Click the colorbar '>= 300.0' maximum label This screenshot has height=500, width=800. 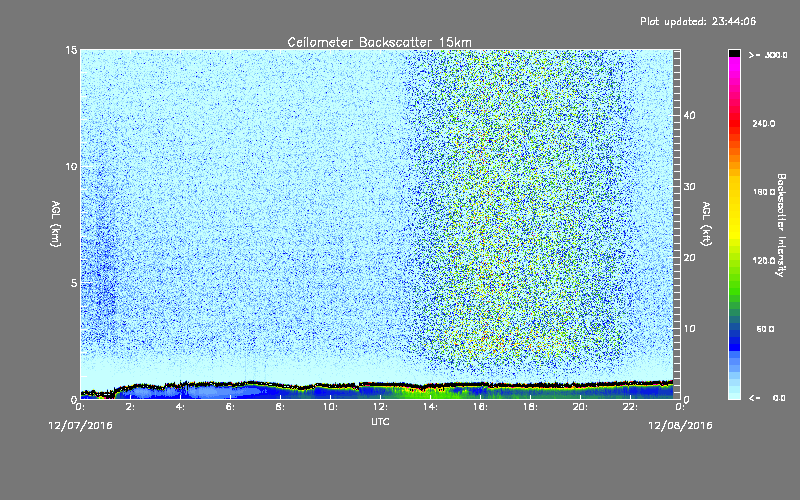click(x=768, y=55)
